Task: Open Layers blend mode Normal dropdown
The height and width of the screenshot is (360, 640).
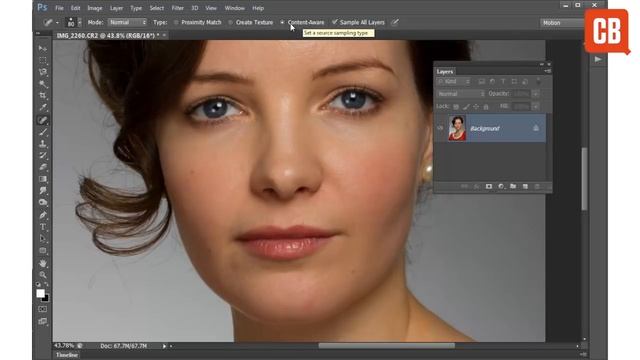Action: coord(460,94)
